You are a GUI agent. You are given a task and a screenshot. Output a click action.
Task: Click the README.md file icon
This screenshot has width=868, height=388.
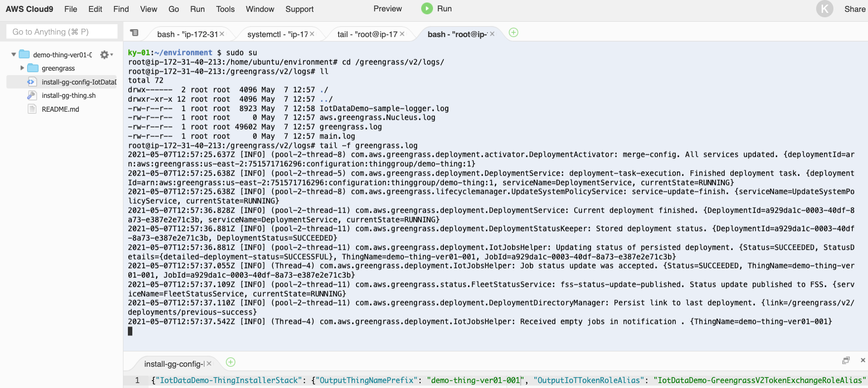pos(32,109)
